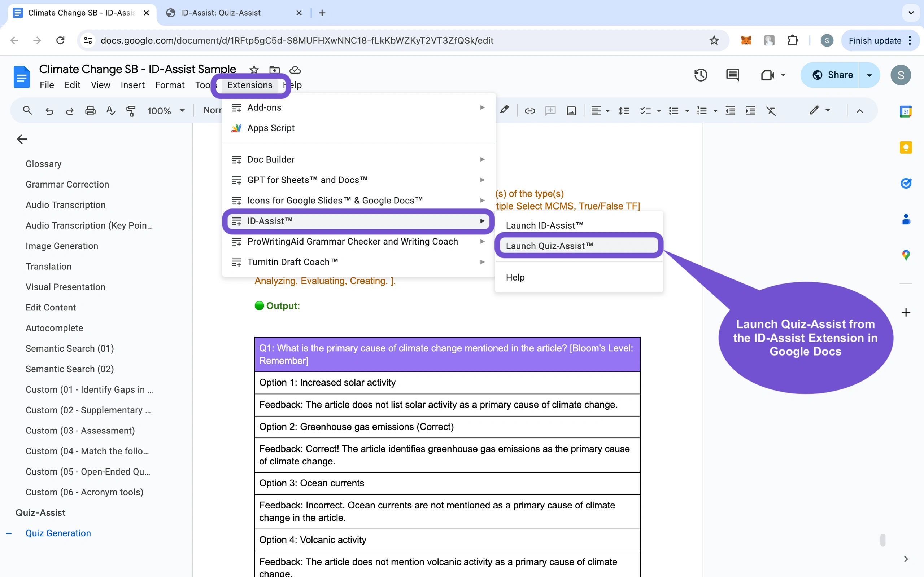Viewport: 924px width, 577px height.
Task: Open version history clock icon
Action: coord(701,75)
